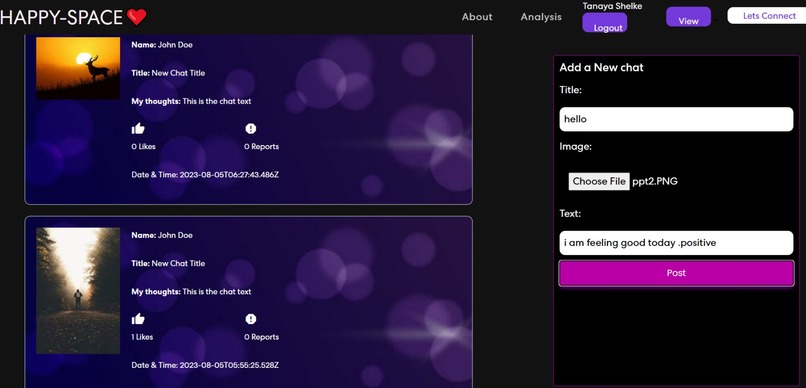Select the timestamp 2023-08-05T06:27:43.486Z

click(229, 175)
